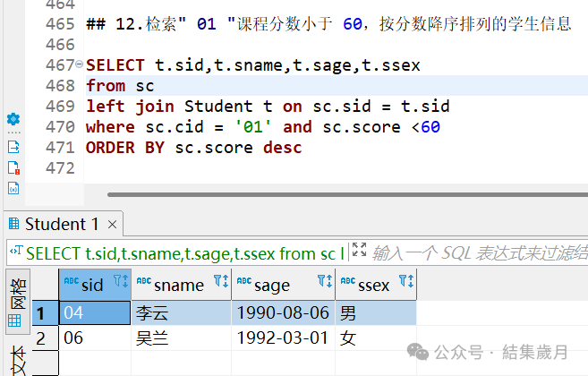The height and width of the screenshot is (376, 588).
Task: Click the sname cell 吴兰
Action: pyautogui.click(x=182, y=338)
